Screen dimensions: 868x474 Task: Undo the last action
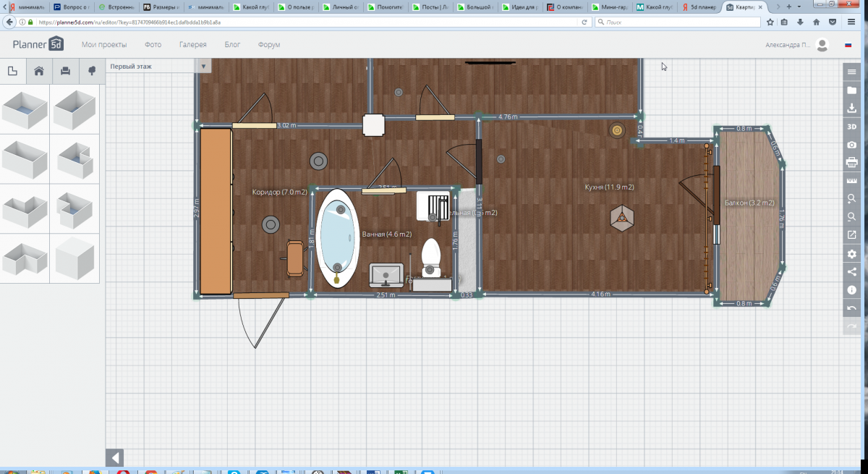[851, 309]
